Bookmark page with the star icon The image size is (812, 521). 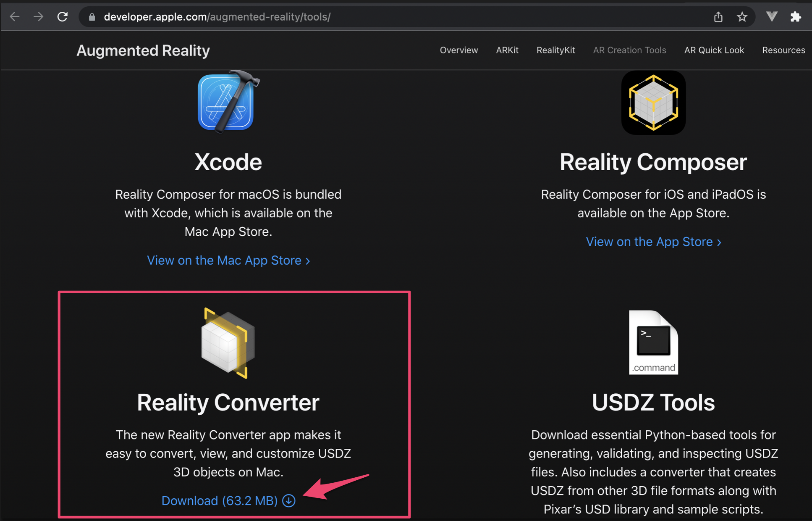742,17
